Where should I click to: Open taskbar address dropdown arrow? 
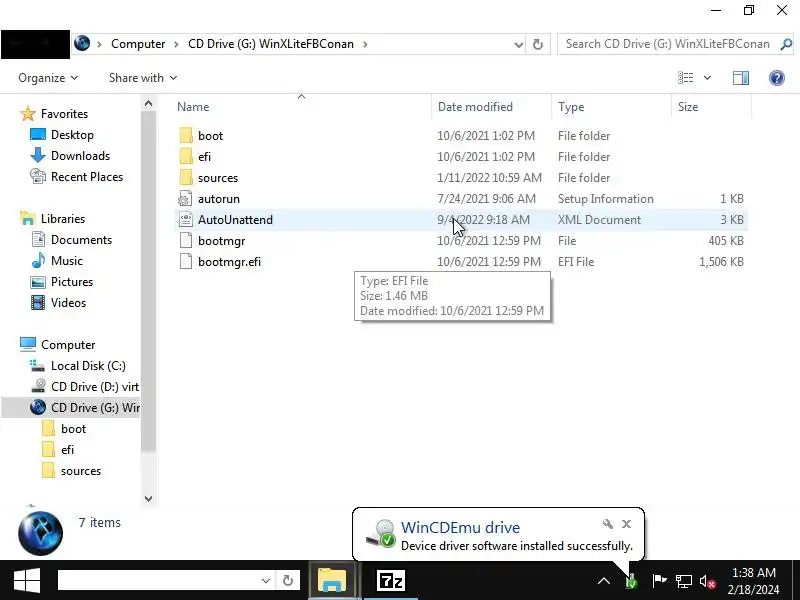click(266, 580)
